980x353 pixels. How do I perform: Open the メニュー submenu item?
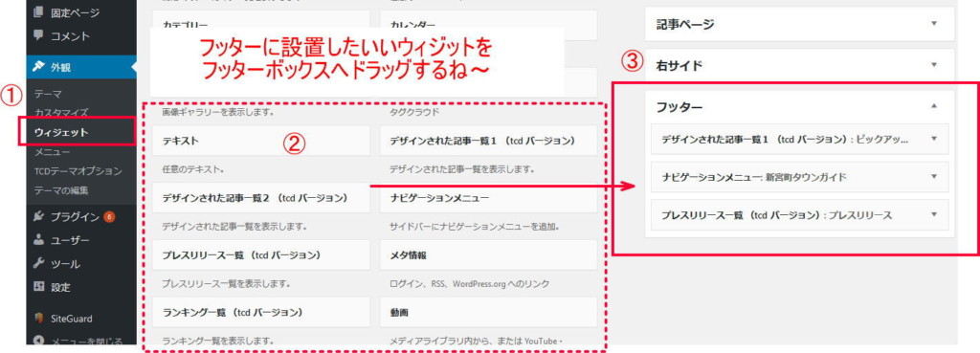click(x=53, y=152)
